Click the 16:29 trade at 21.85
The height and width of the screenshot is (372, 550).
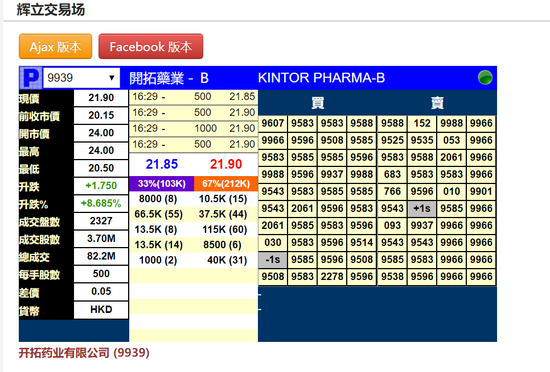193,96
